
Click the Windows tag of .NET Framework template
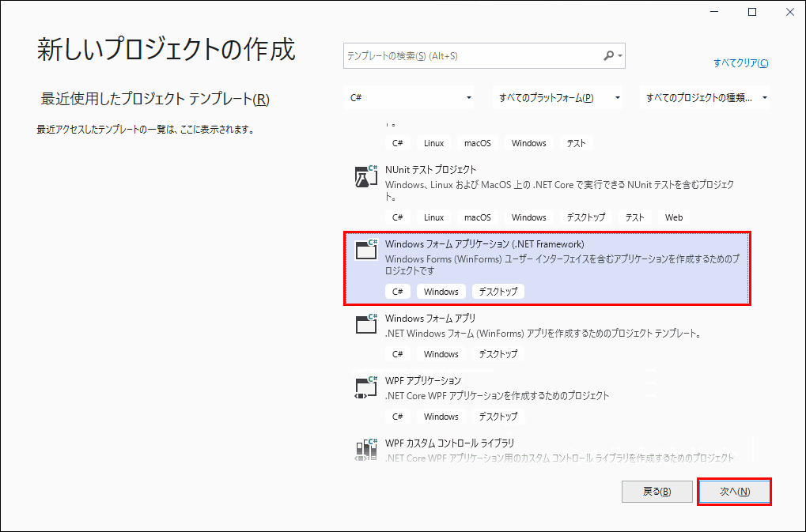(x=441, y=291)
